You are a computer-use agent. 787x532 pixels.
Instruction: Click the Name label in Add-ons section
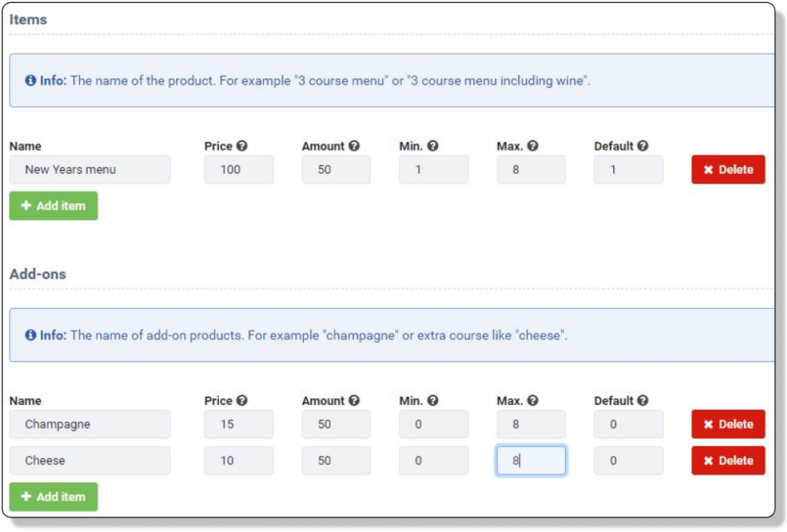[x=25, y=401]
